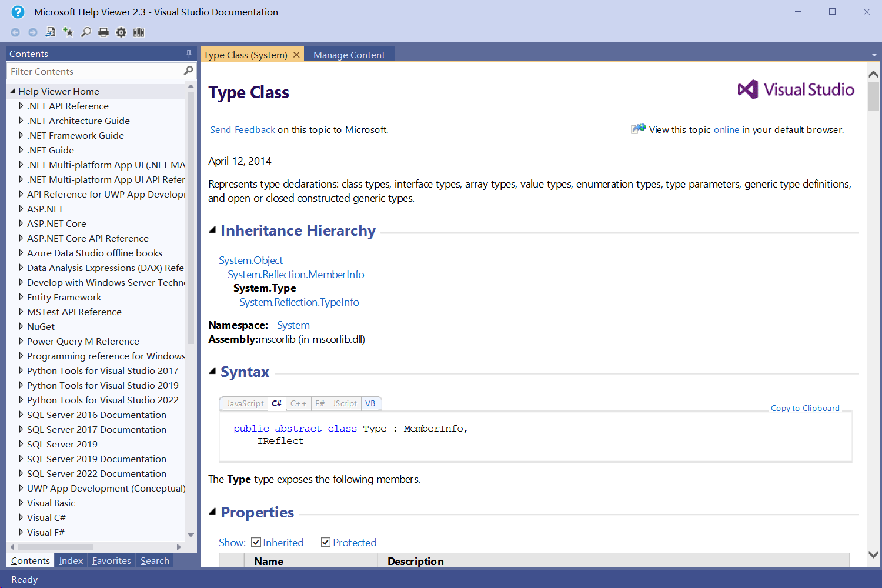Collapse the Help Viewer Home node

(x=12, y=91)
